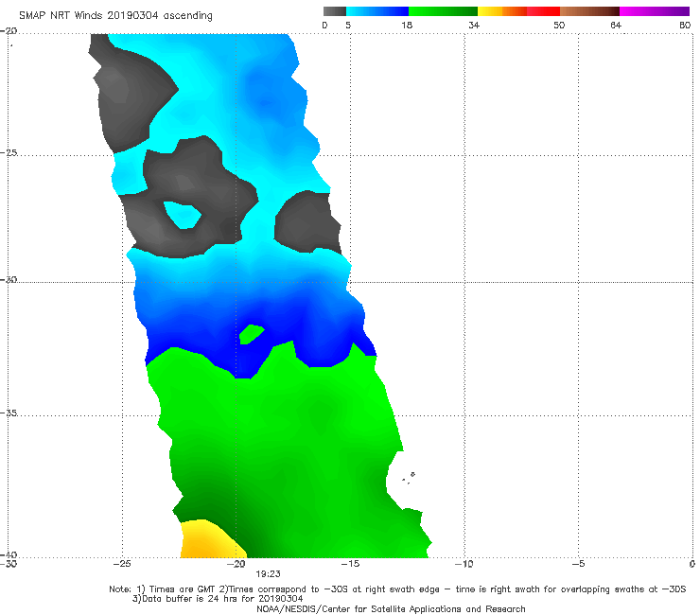Viewport: 700px width, 615px height.
Task: Pick the magenta-purple 64-80 color bar segment
Action: point(655,11)
